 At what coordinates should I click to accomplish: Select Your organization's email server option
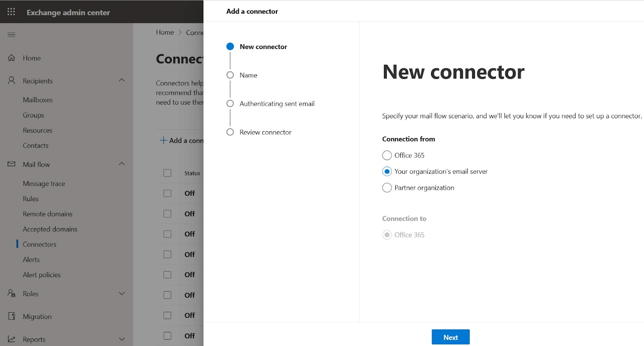point(387,171)
